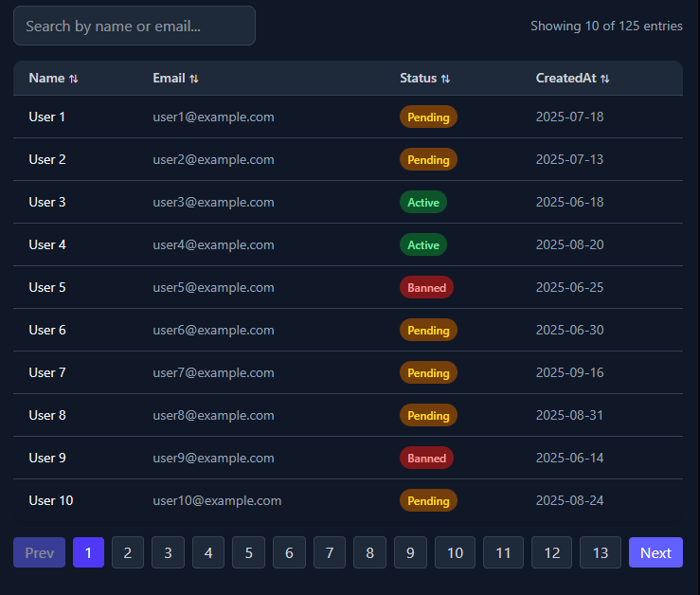Open page 3 of results
The height and width of the screenshot is (595, 700).
pos(168,552)
